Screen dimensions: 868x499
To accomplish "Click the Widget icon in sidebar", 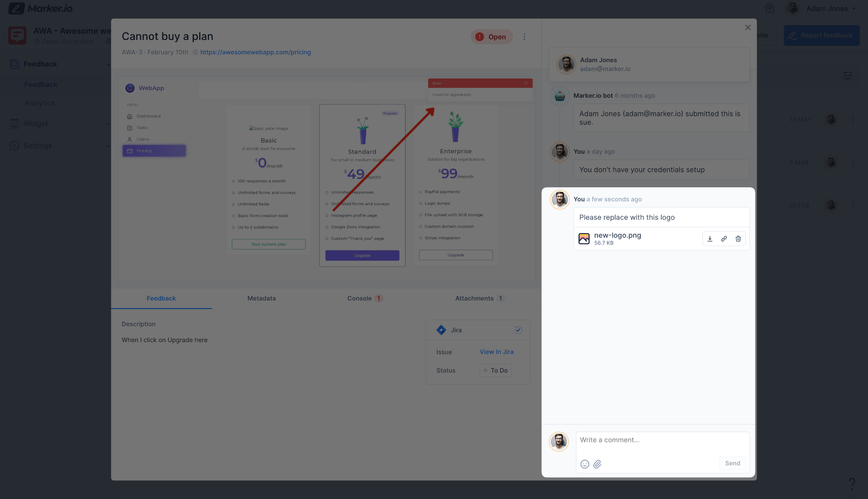I will click(x=14, y=124).
